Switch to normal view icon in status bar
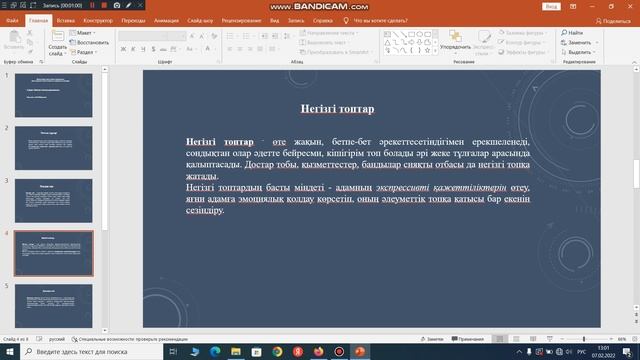640x360 pixels. [x=500, y=339]
